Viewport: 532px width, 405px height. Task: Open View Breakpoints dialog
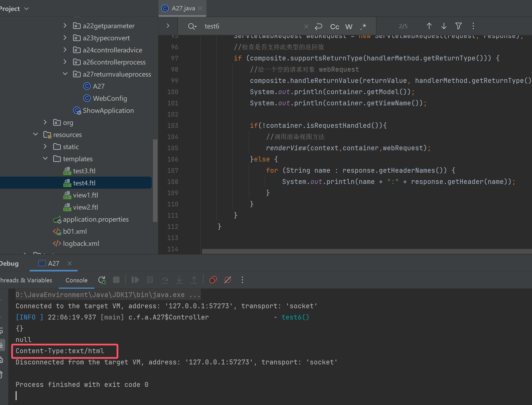pos(213,280)
